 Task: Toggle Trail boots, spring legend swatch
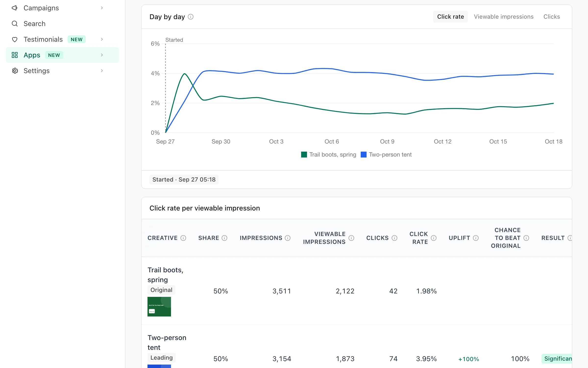pyautogui.click(x=304, y=155)
